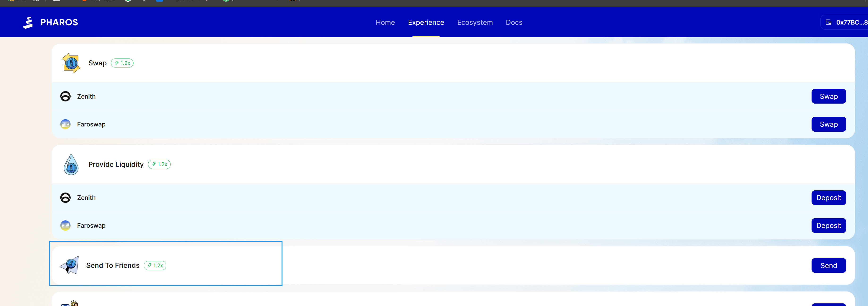Screen dimensions: 868x306
Task: Click the Zenith logo in the Swap section
Action: [65, 96]
